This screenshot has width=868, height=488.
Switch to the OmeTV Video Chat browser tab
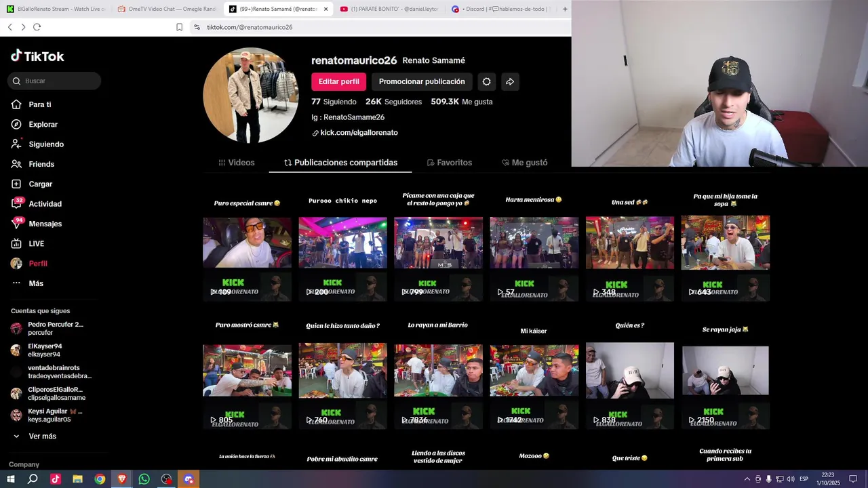click(x=166, y=9)
